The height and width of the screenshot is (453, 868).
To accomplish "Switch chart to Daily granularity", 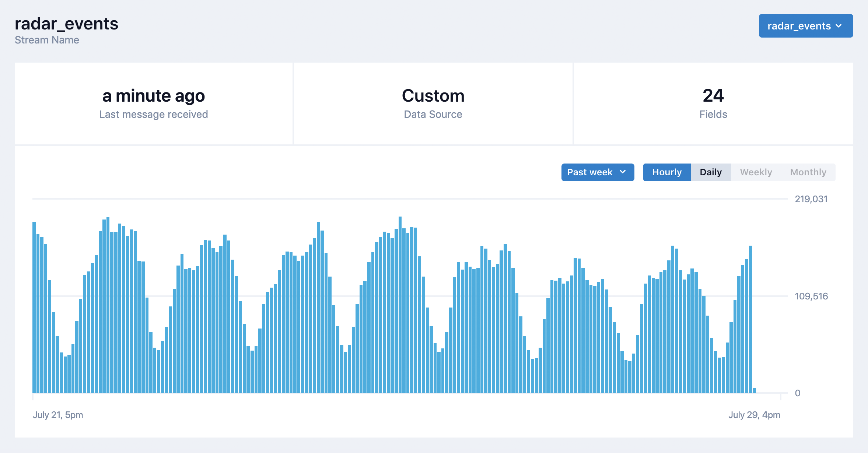I will 710,172.
